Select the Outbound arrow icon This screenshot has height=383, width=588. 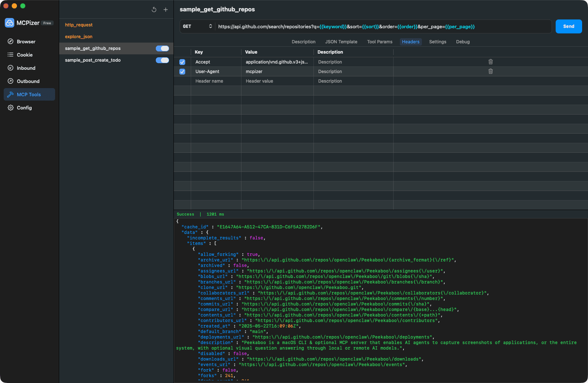pyautogui.click(x=11, y=81)
